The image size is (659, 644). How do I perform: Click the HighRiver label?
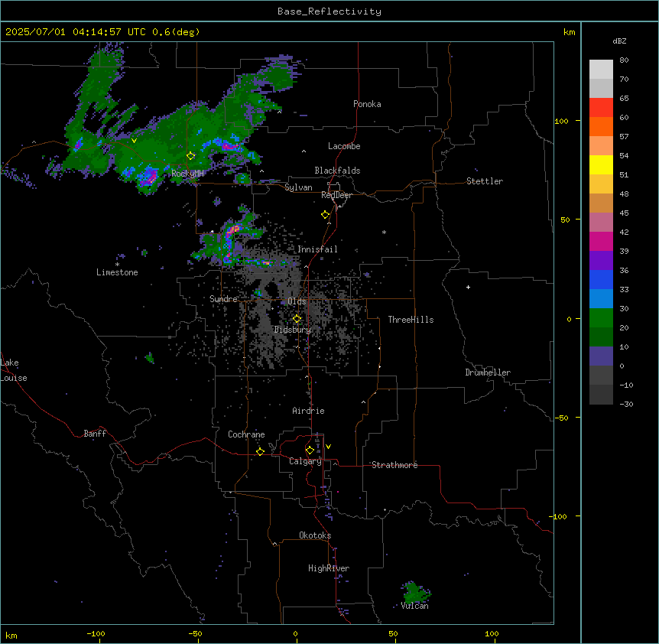coord(329,568)
